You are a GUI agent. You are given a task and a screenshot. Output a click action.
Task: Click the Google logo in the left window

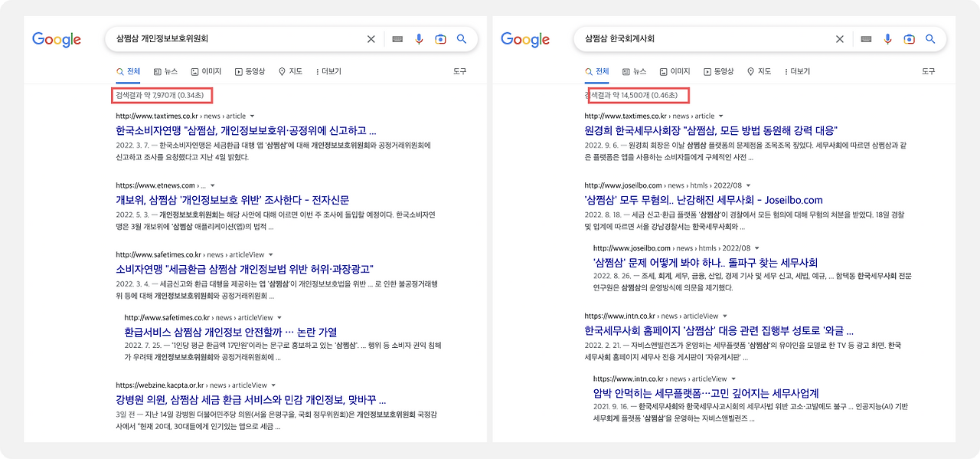57,40
